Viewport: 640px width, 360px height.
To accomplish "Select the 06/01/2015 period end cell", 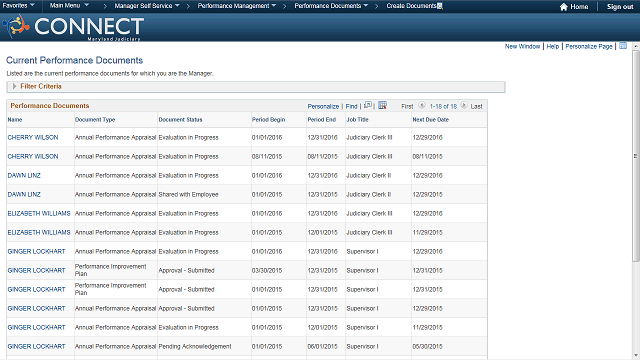I will (x=322, y=346).
